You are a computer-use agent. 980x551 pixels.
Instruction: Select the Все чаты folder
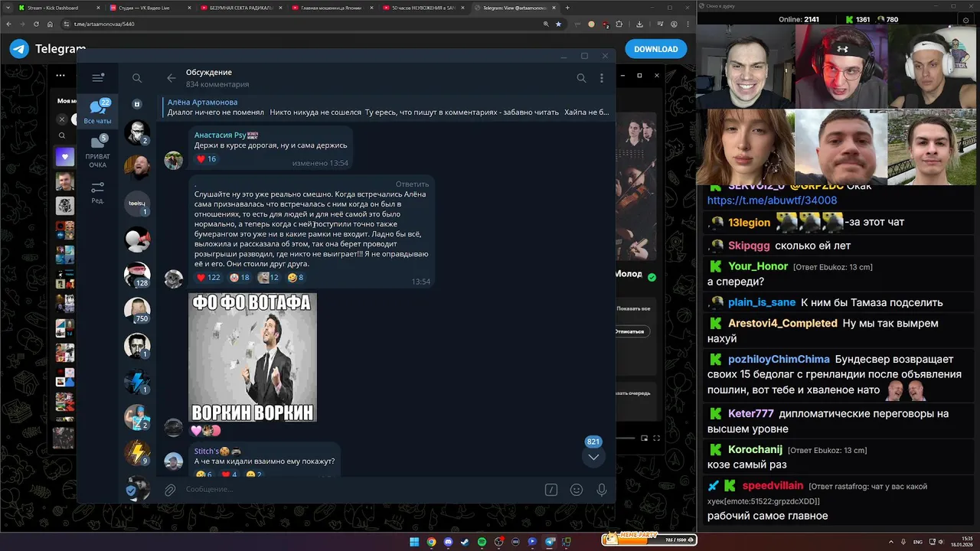97,112
